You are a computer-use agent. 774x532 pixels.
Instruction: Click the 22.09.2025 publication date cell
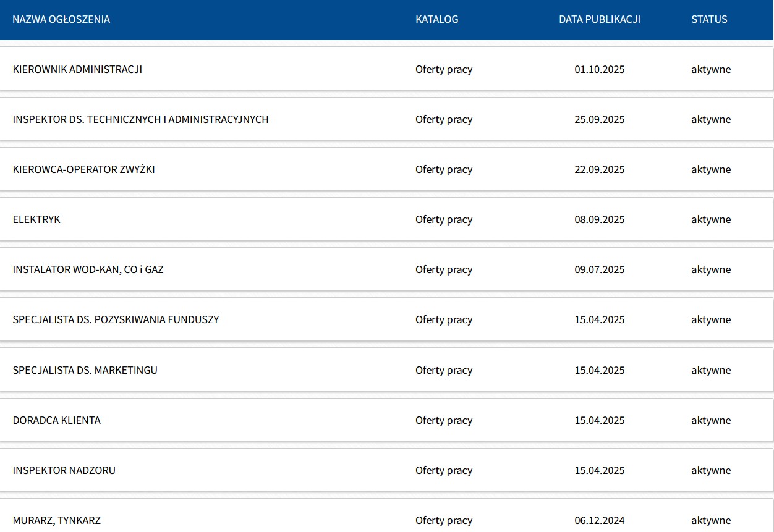coord(599,169)
